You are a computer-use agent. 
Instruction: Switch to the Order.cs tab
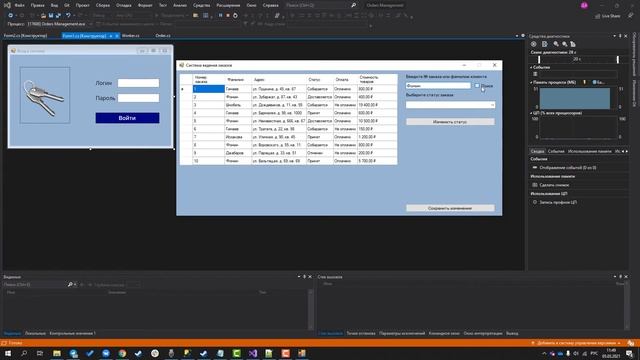163,36
